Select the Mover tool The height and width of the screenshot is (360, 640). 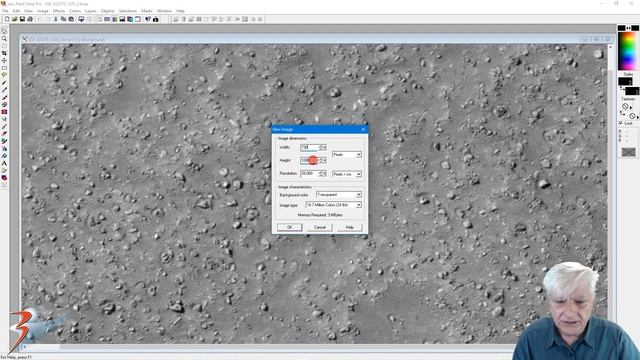4,60
